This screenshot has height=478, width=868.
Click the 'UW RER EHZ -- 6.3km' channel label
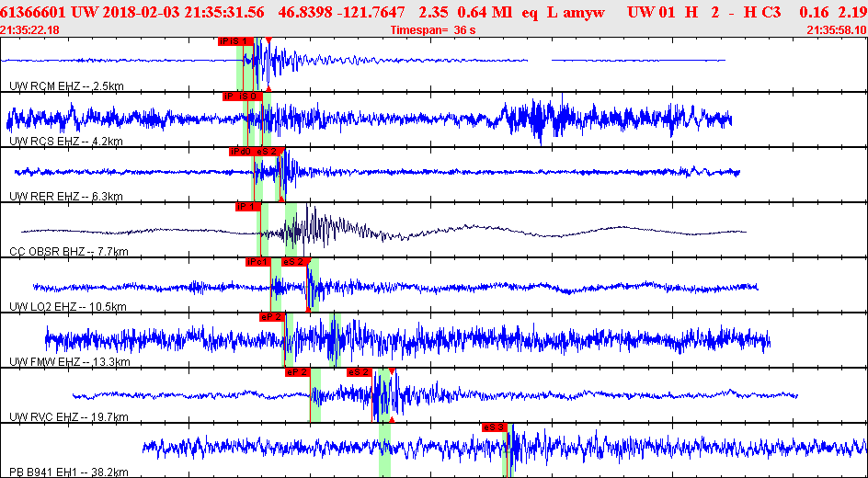66,197
